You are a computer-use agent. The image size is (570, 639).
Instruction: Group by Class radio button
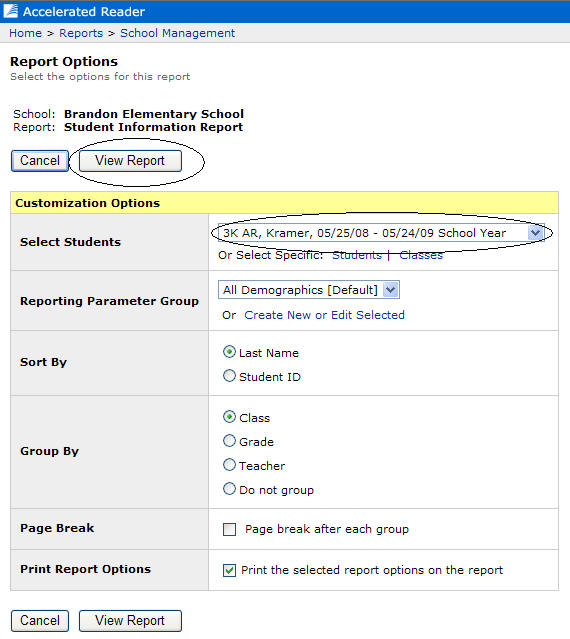pyautogui.click(x=229, y=416)
